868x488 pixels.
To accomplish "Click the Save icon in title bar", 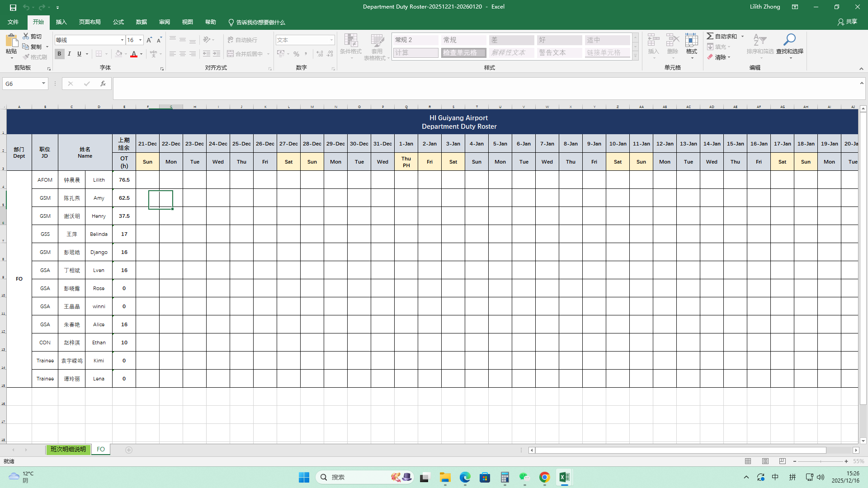I will point(13,7).
